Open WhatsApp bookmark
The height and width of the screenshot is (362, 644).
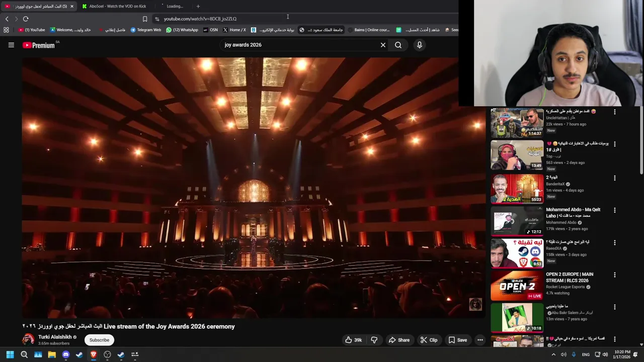(182, 30)
